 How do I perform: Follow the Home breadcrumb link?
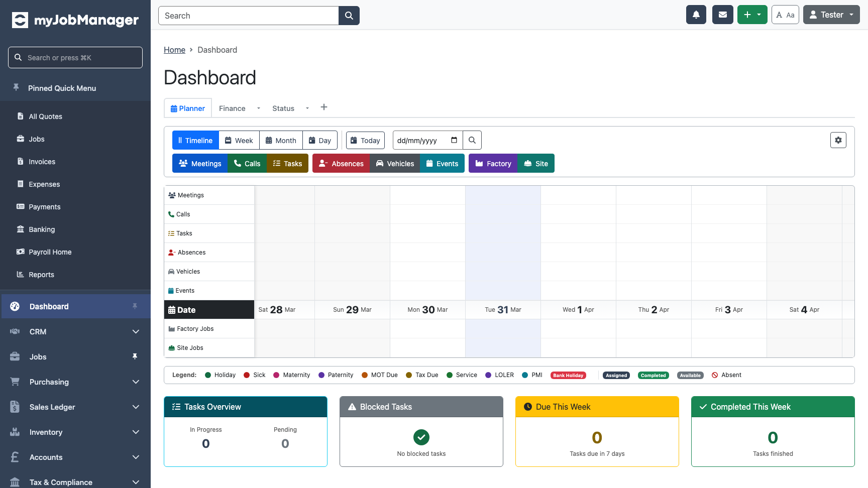click(x=174, y=50)
